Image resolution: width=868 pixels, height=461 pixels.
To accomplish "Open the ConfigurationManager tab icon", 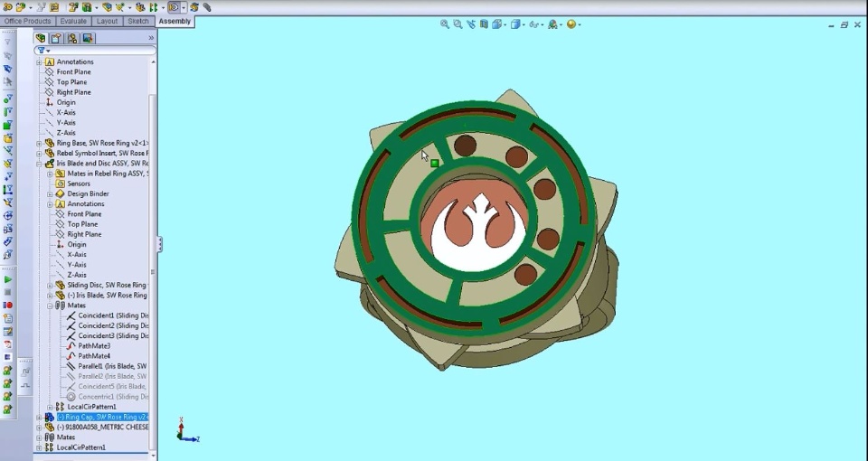I will tap(72, 38).
